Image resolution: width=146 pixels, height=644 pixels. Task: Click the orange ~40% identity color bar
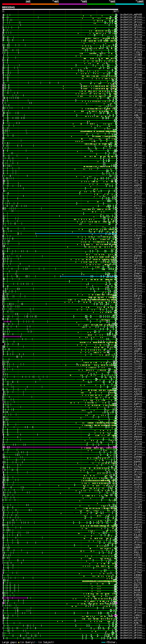click(x=45, y=4)
